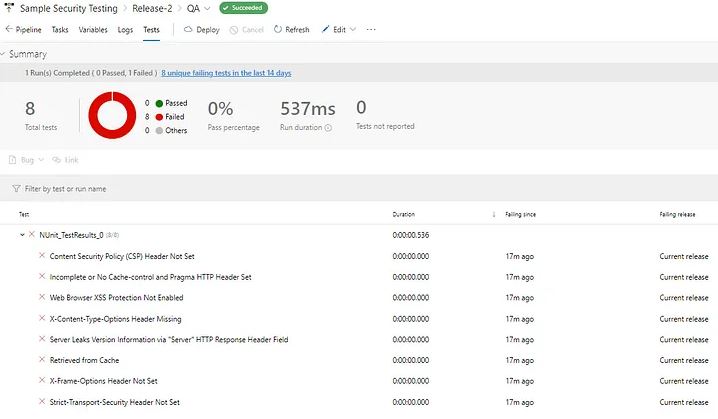Open Retrieved from Cache test
This screenshot has width=718, height=419.
coord(84,360)
